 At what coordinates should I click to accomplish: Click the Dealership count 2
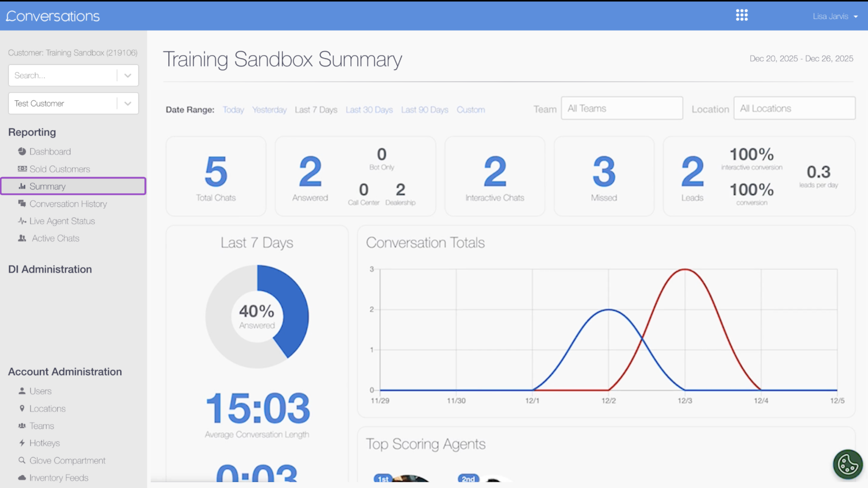[x=400, y=189]
